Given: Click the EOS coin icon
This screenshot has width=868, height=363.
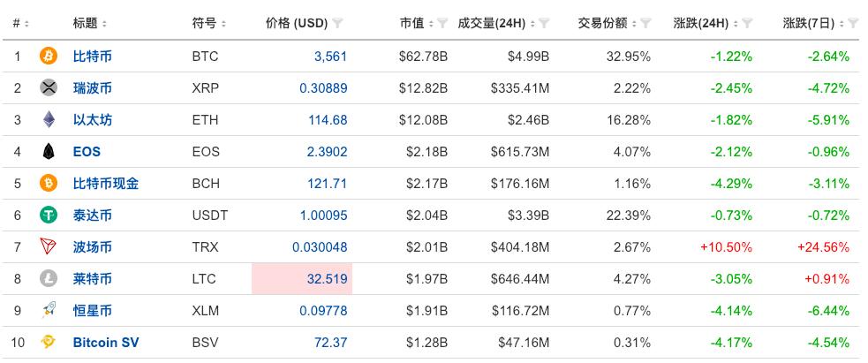Looking at the screenshot, I should (x=49, y=151).
